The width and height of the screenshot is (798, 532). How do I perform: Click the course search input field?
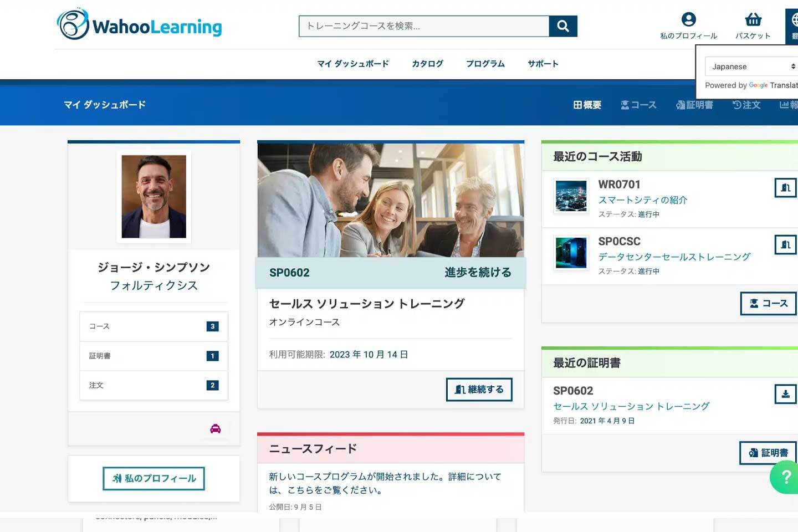tap(424, 26)
